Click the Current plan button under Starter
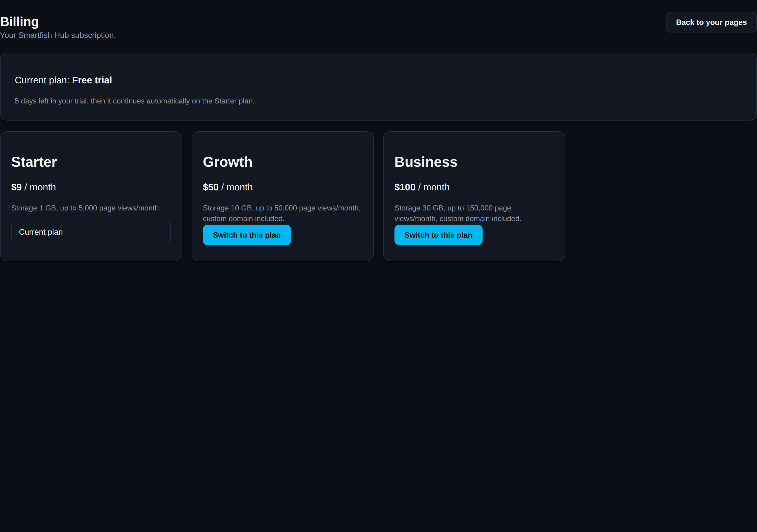757x532 pixels. click(91, 232)
